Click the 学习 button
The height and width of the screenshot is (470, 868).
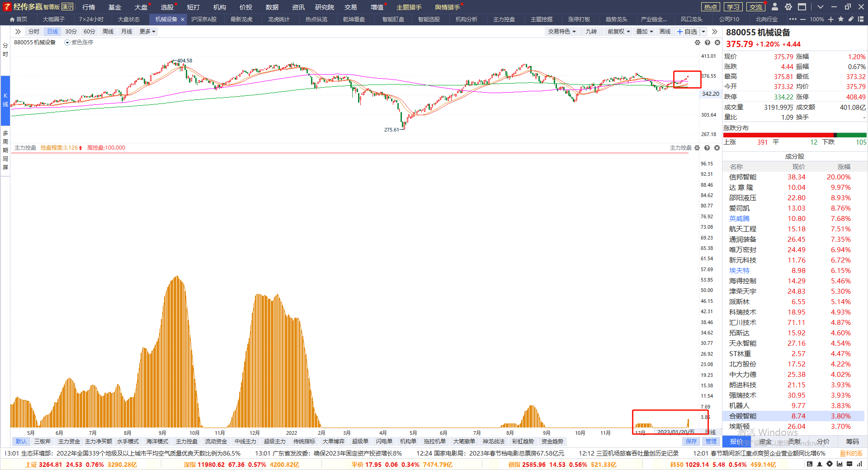(x=733, y=7)
